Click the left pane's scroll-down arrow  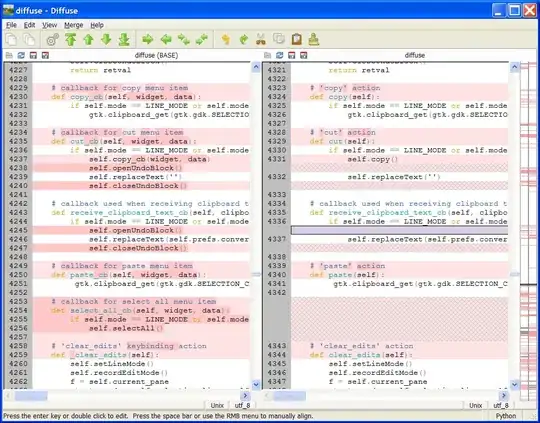coord(256,384)
